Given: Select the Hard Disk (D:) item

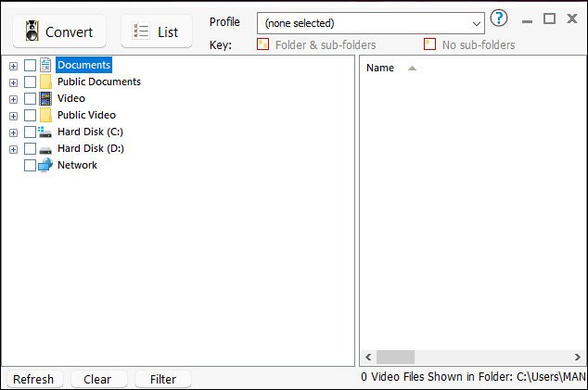Looking at the screenshot, I should tap(91, 149).
